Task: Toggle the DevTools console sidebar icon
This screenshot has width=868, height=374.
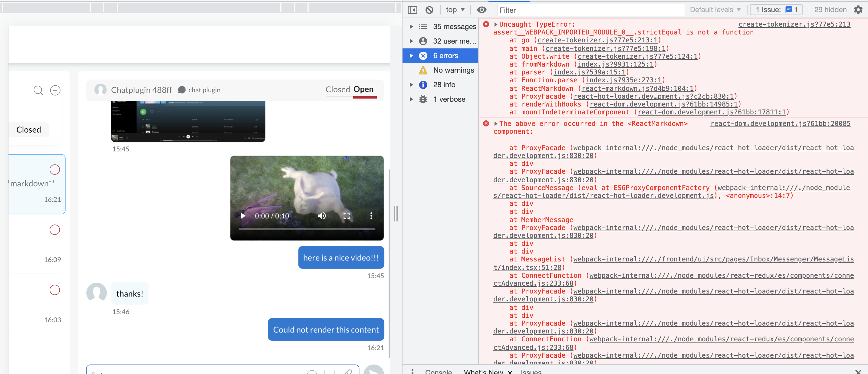Action: point(412,10)
